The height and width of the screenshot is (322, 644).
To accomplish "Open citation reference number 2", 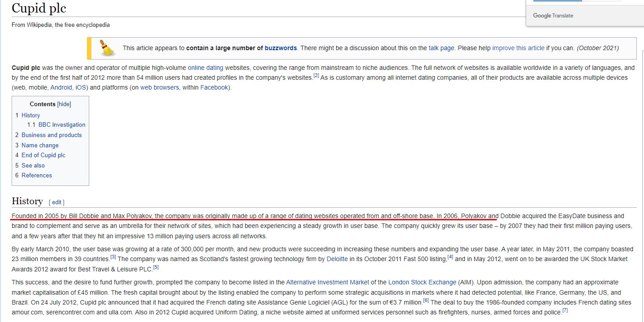I will click(x=316, y=76).
